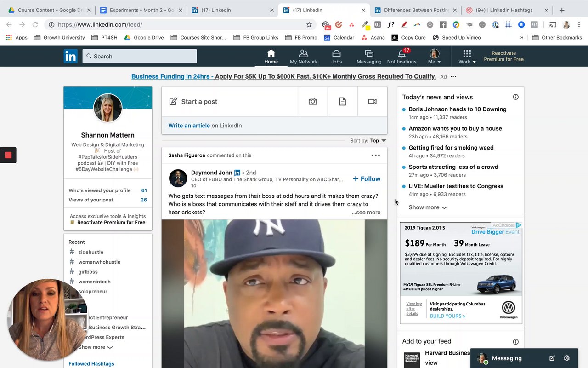The height and width of the screenshot is (368, 588).
Task: Open the Asana bookmark
Action: [x=373, y=38]
